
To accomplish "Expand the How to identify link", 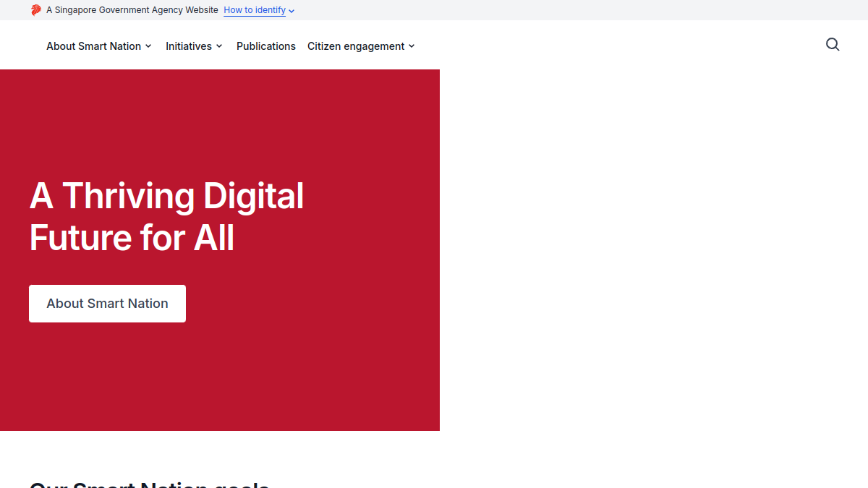I will (259, 10).
